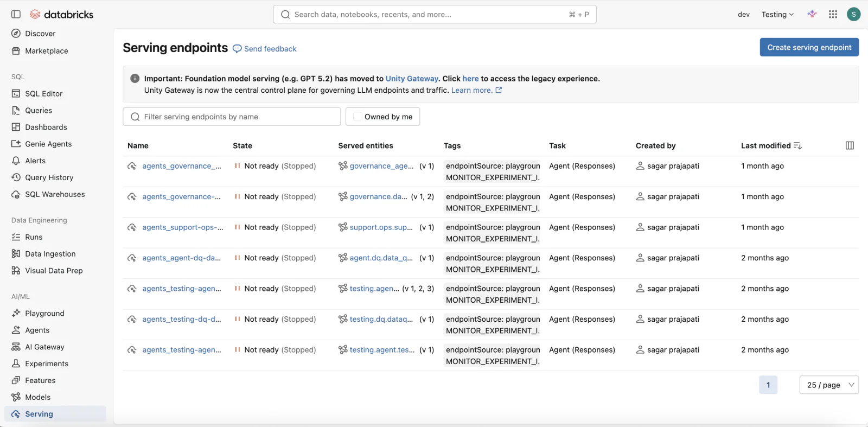Click the AI Gateway icon
This screenshot has width=868, height=427.
[16, 347]
